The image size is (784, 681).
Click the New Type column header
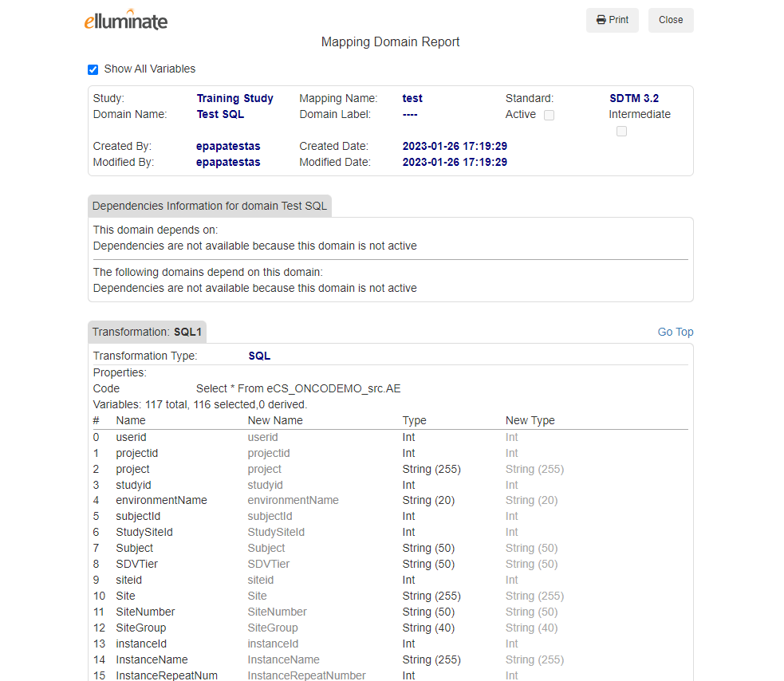(530, 420)
